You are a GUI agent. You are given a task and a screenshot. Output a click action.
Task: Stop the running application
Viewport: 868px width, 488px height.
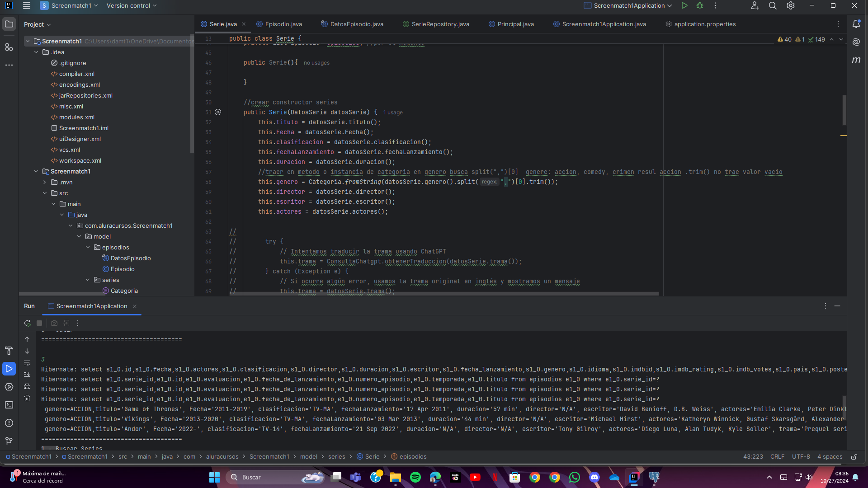(39, 323)
